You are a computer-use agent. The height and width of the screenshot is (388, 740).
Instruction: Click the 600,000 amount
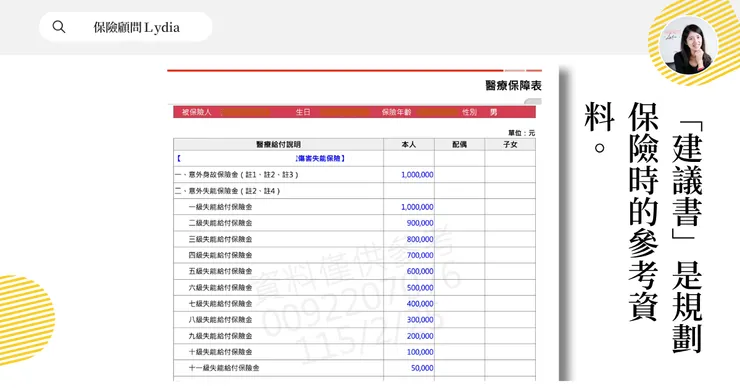[420, 271]
